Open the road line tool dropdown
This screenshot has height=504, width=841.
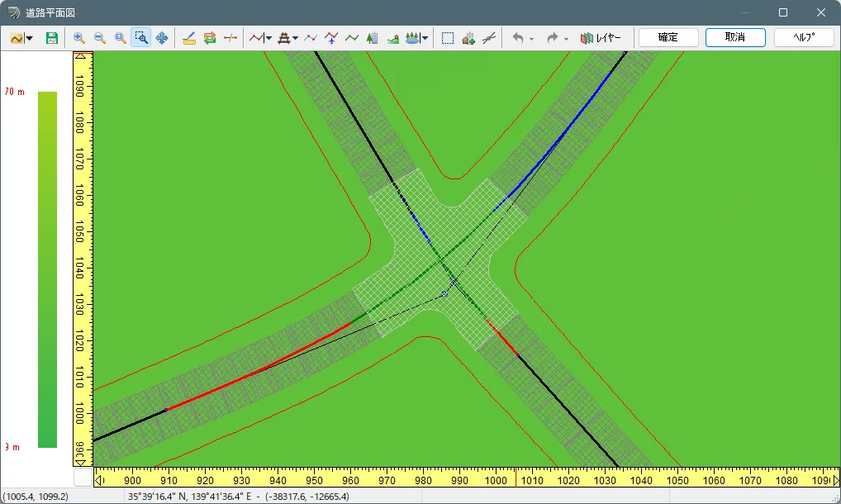268,38
